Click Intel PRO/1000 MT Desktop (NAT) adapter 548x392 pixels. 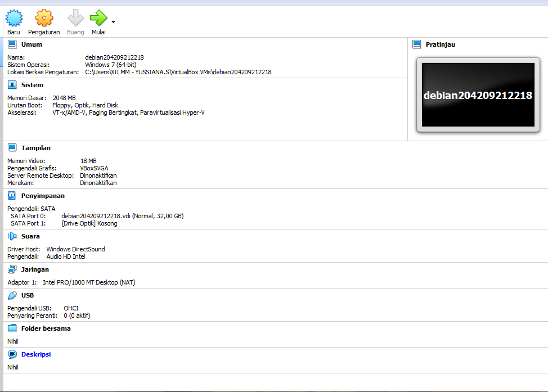[x=89, y=282]
